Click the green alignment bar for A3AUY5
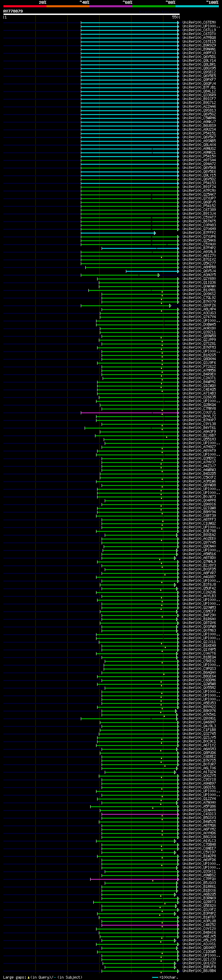This screenshot has width=222, height=980. click(120, 275)
